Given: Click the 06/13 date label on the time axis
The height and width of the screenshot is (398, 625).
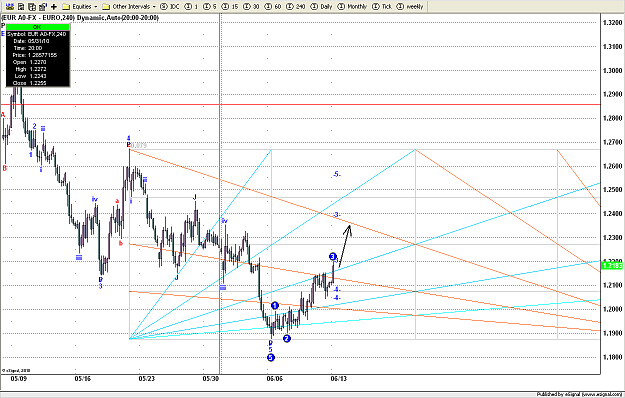Looking at the screenshot, I should pyautogui.click(x=338, y=378).
